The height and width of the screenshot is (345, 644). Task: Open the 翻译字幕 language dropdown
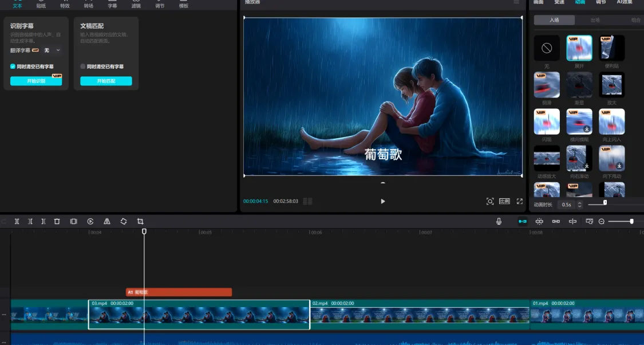[x=53, y=50]
